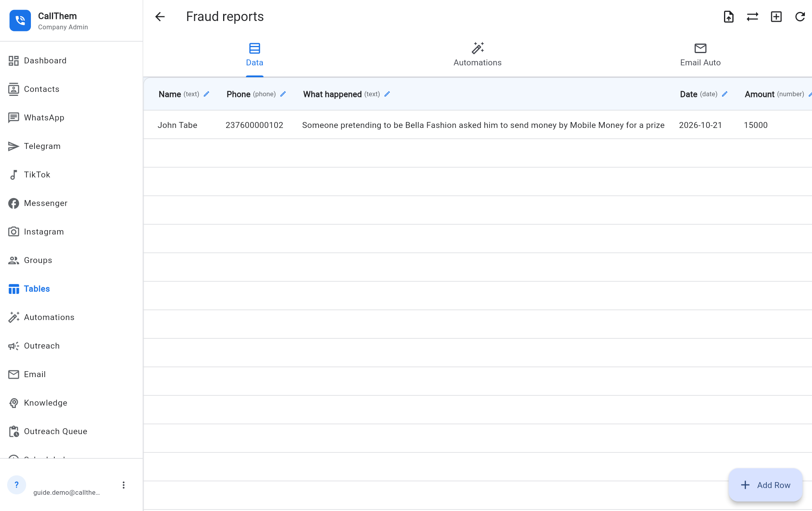The width and height of the screenshot is (812, 511).
Task: Open Email in the sidebar
Action: 71,374
